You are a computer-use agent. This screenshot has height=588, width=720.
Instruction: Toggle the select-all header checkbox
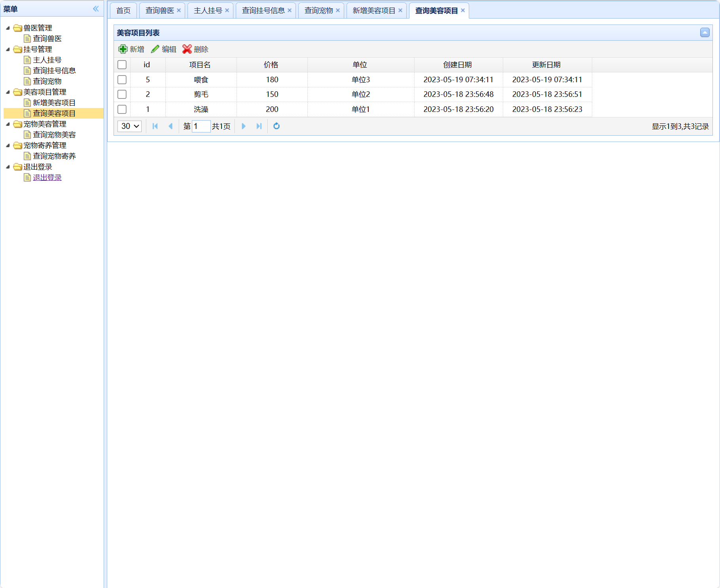[x=122, y=64]
